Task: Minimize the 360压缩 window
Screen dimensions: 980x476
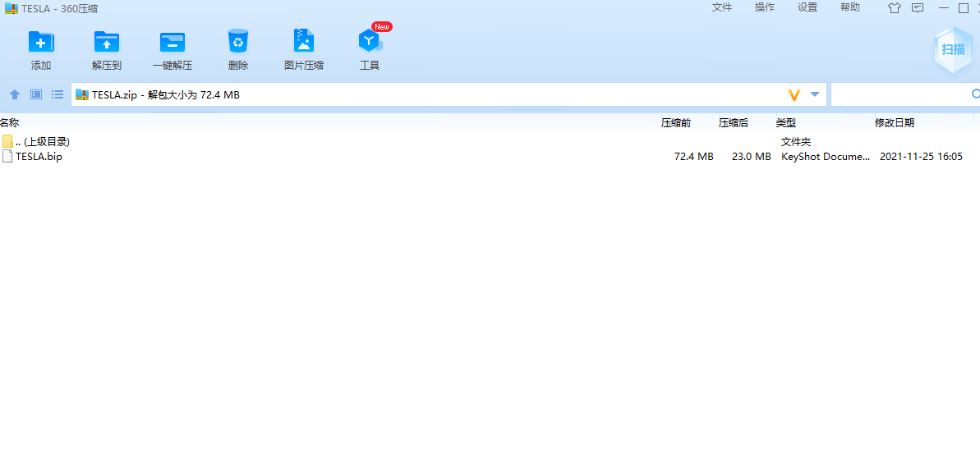Action: 944,8
